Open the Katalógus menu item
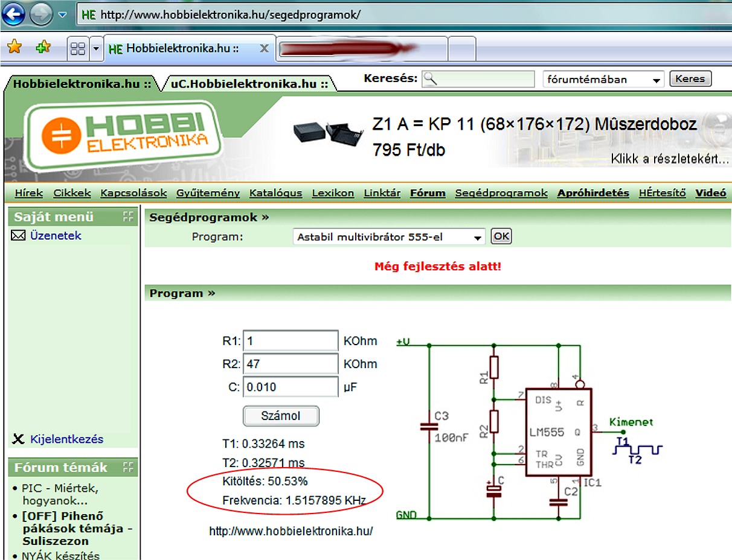This screenshot has height=560, width=732. point(275,193)
